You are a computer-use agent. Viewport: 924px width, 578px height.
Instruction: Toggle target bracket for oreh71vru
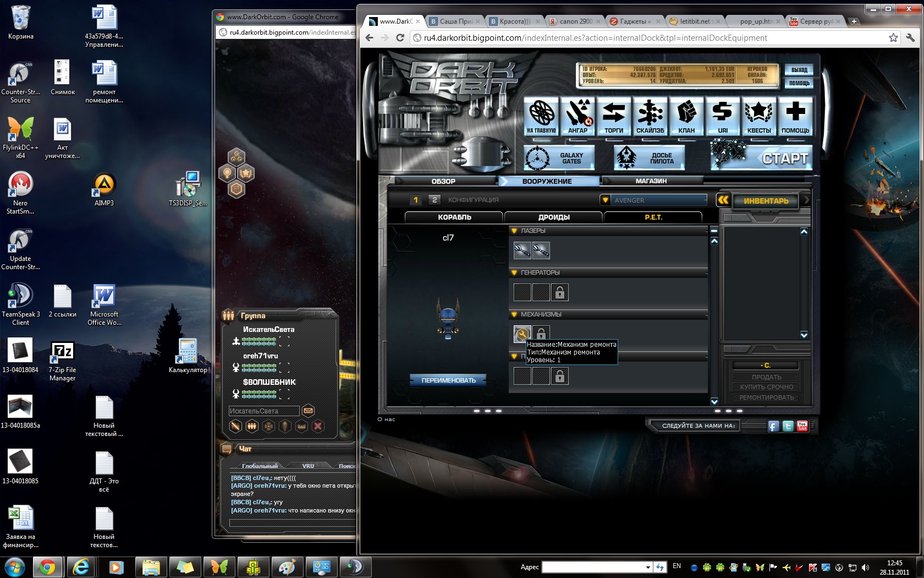point(284,368)
